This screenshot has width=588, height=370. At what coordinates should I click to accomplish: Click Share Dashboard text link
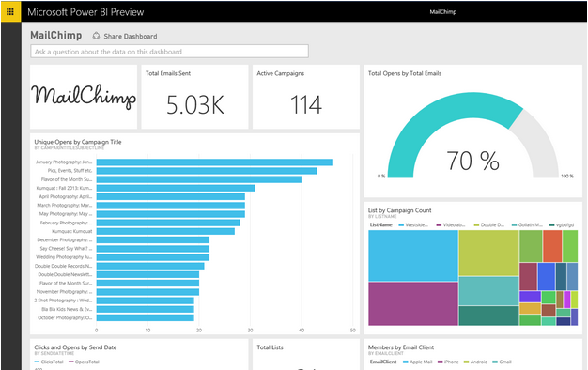131,37
